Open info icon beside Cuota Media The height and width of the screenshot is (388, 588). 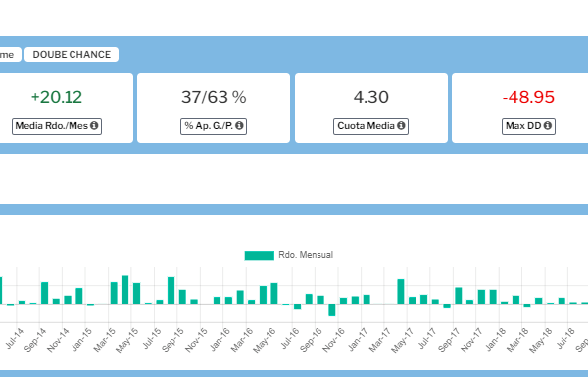click(x=401, y=126)
